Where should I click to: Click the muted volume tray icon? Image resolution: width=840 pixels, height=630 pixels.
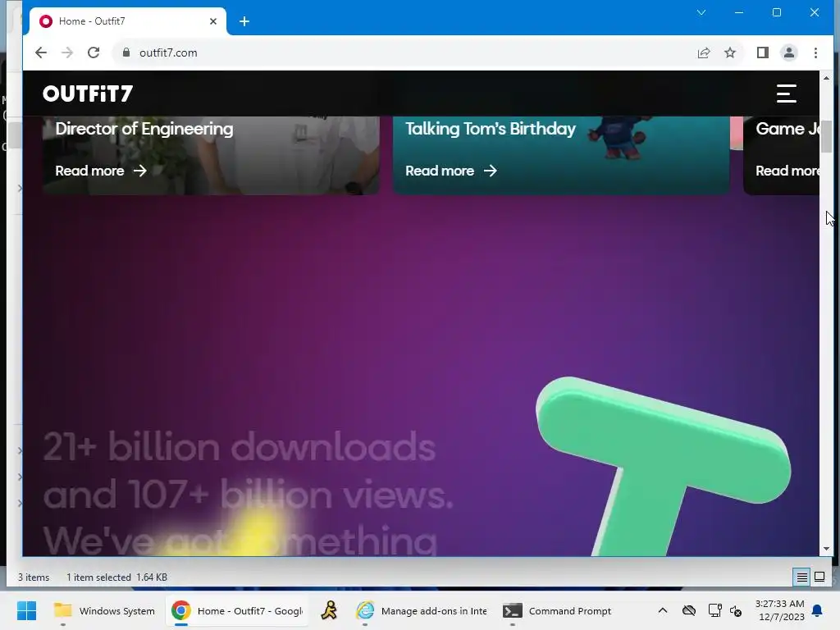coord(736,610)
